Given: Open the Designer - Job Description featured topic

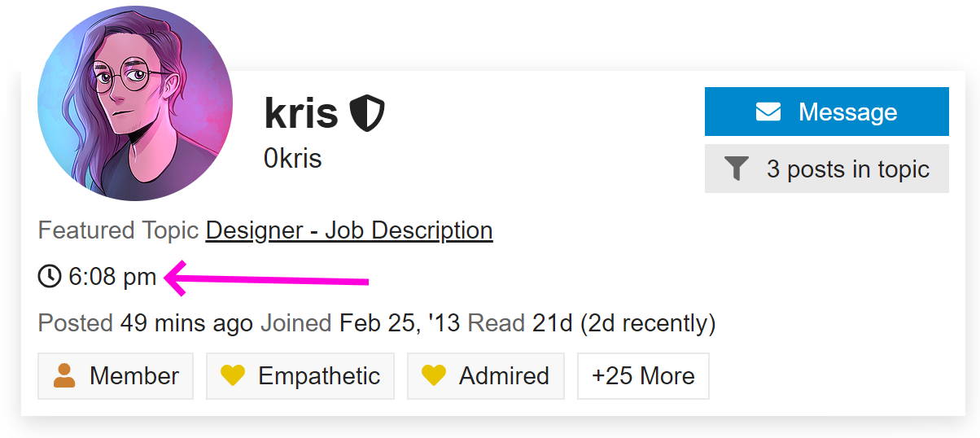Looking at the screenshot, I should [349, 230].
